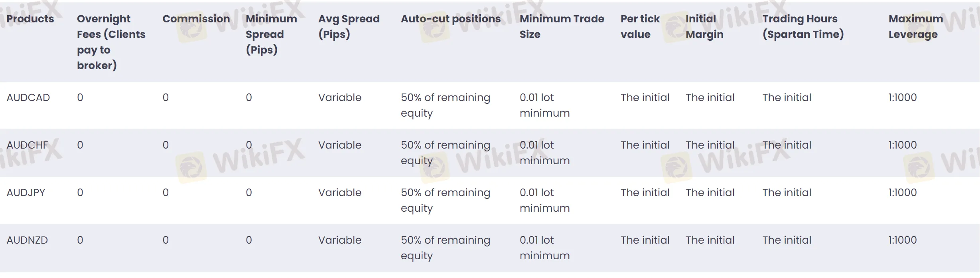Image resolution: width=980 pixels, height=278 pixels.
Task: Click the 1:1000 leverage in AUDCAD row
Action: click(902, 97)
